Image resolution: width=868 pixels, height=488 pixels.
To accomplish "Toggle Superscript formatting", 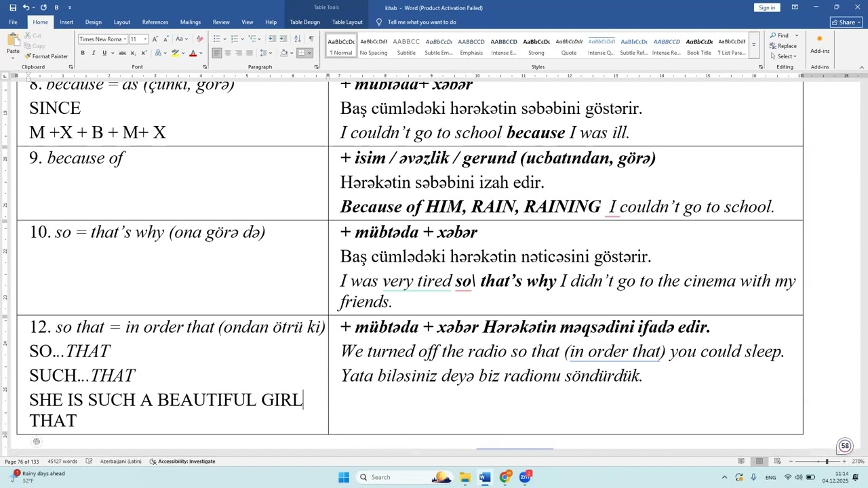I will 143,53.
